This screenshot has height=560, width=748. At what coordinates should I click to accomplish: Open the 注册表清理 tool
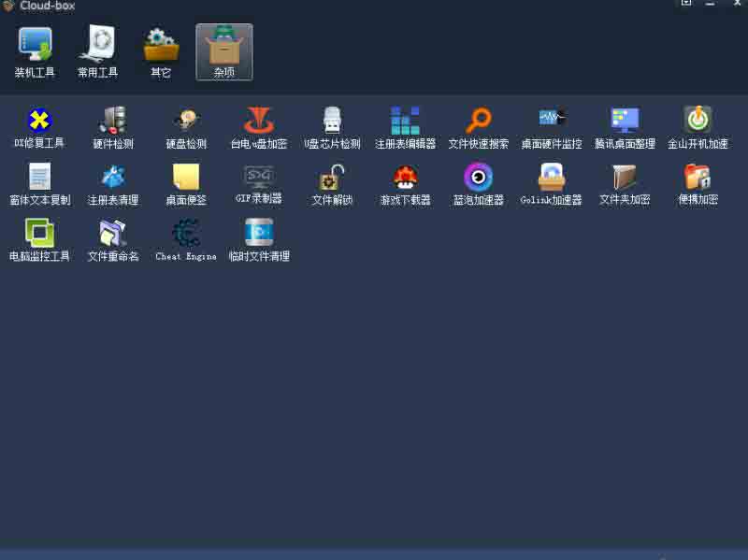tap(113, 184)
